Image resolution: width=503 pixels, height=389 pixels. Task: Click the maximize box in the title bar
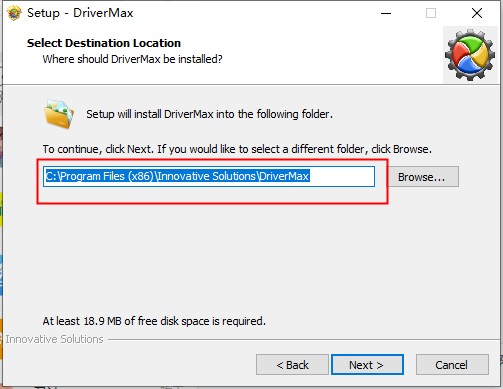tap(431, 13)
